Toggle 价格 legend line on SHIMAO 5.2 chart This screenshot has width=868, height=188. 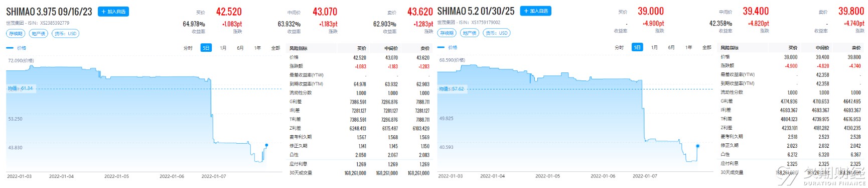(x=448, y=48)
